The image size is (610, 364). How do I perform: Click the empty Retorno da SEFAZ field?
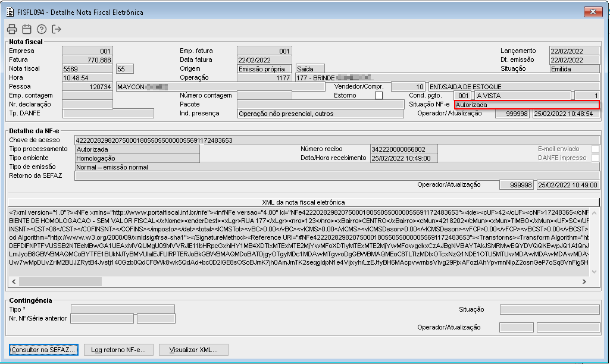click(x=337, y=176)
